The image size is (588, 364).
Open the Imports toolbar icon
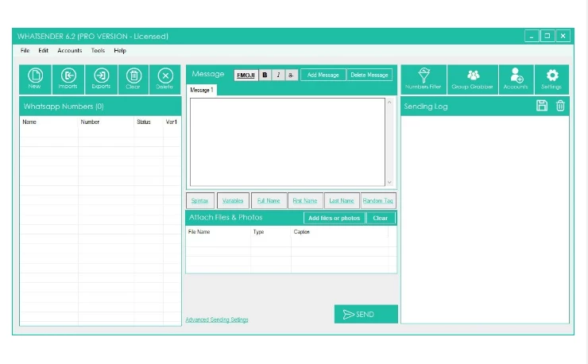point(68,79)
